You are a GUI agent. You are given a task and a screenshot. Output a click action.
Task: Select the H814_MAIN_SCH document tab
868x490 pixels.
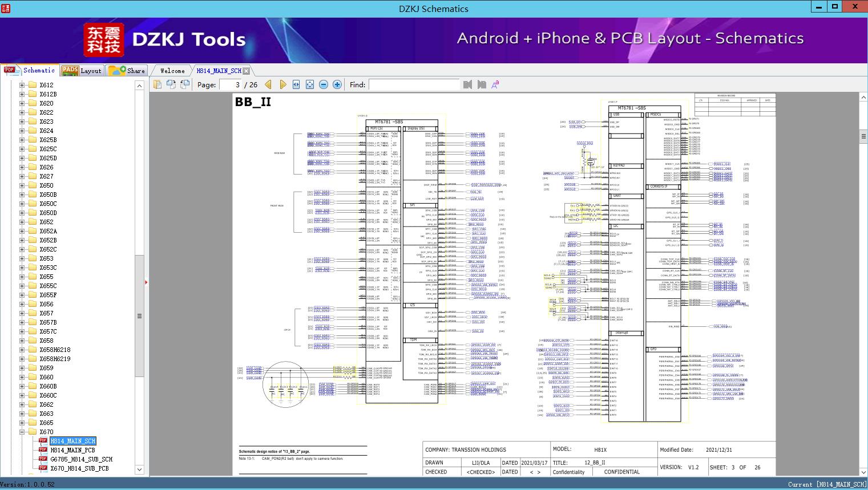[219, 71]
